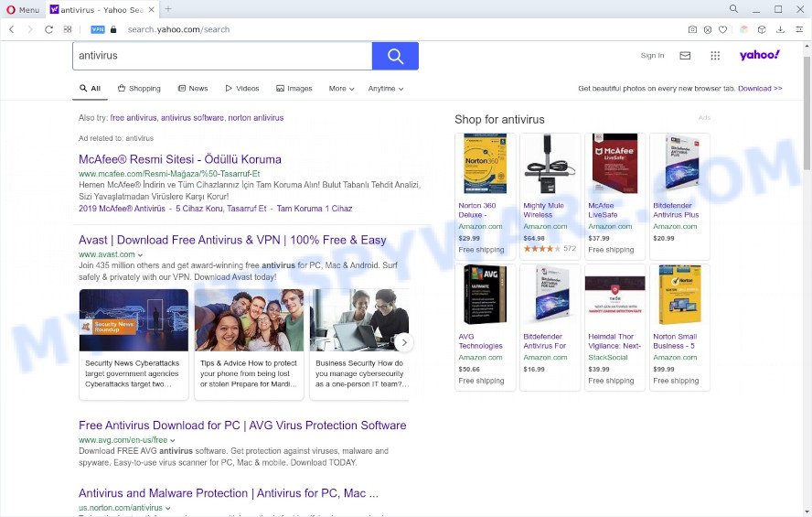Click 'free antivirus' suggestion
Image resolution: width=812 pixels, height=517 pixels.
point(134,118)
